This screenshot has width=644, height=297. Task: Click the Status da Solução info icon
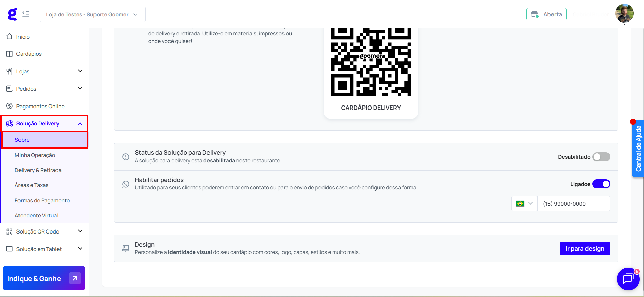pos(126,157)
